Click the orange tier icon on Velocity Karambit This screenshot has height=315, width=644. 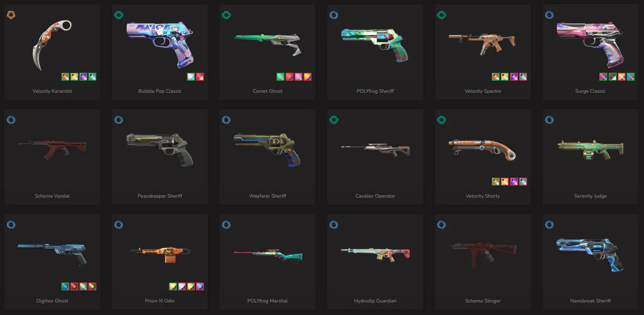coord(11,15)
